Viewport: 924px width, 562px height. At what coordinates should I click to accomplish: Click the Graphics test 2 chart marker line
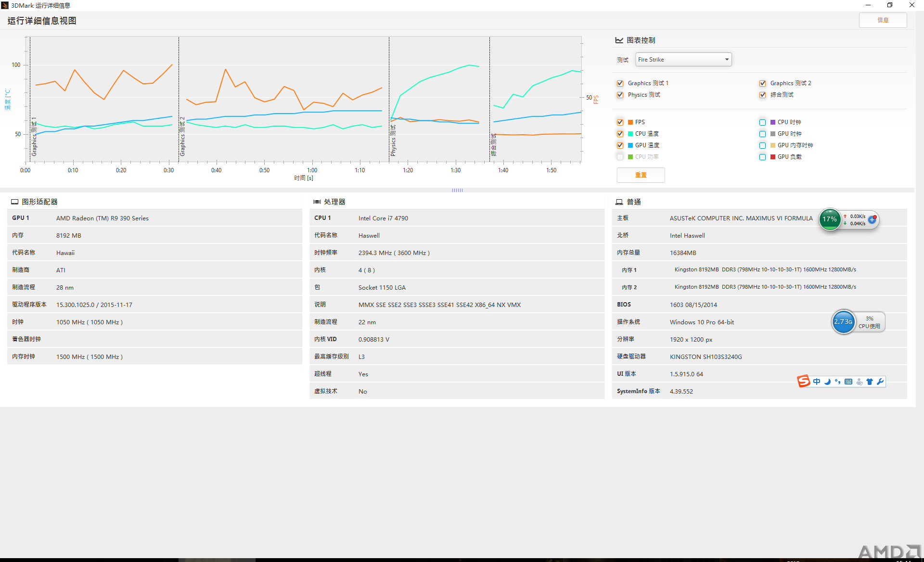click(x=179, y=99)
